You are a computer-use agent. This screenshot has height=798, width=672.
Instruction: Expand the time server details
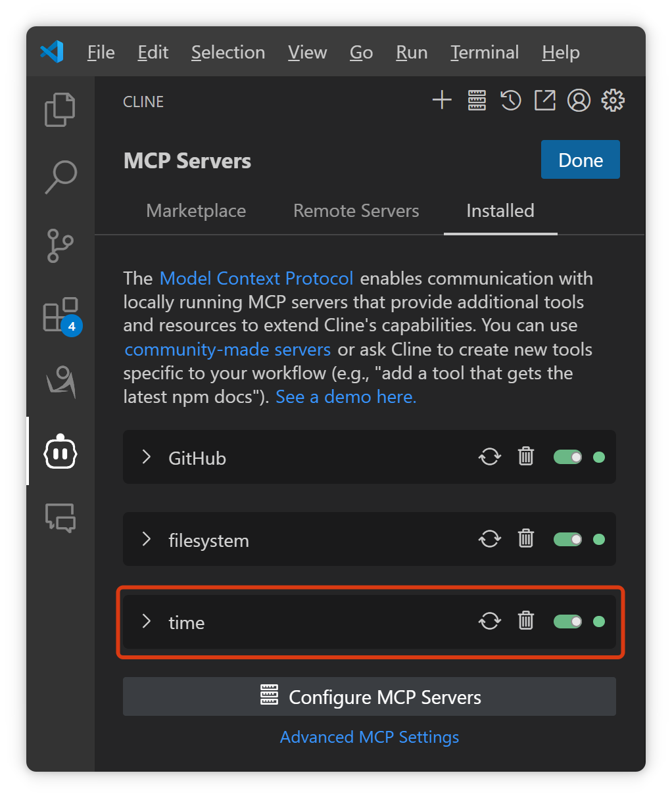pos(147,621)
